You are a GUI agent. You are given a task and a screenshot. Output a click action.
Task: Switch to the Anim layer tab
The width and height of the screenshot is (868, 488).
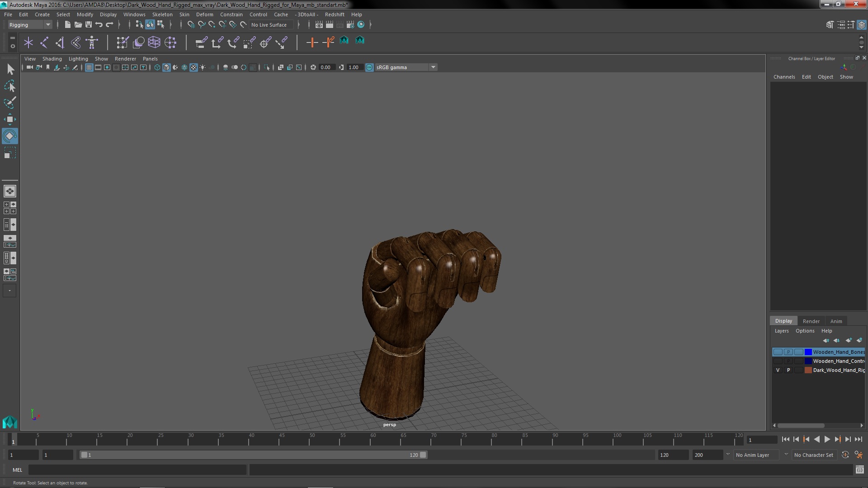tap(836, 321)
